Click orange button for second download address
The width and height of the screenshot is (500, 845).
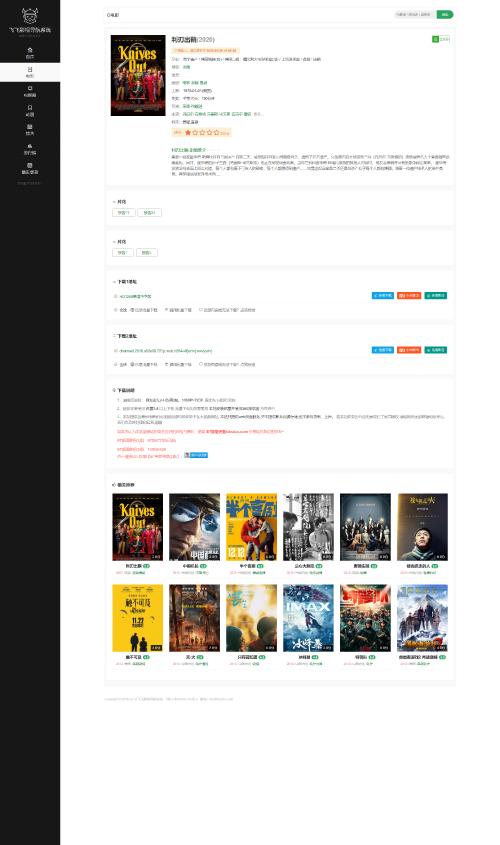coord(409,350)
